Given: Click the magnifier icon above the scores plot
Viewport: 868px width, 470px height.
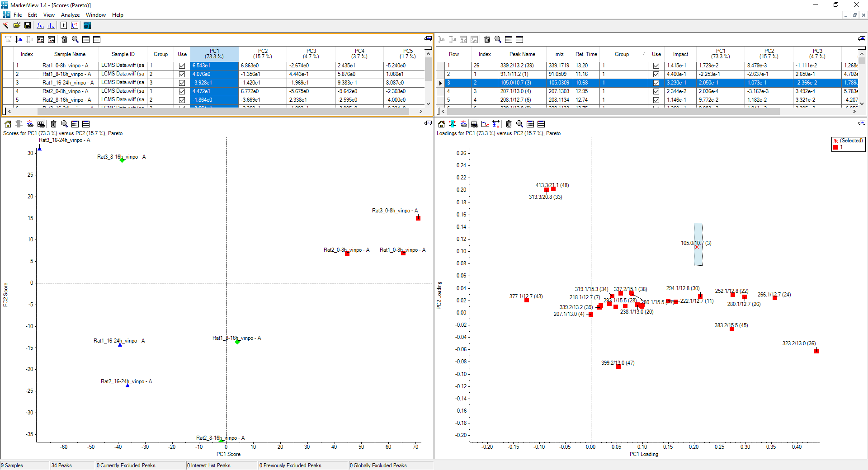Looking at the screenshot, I should pos(64,124).
